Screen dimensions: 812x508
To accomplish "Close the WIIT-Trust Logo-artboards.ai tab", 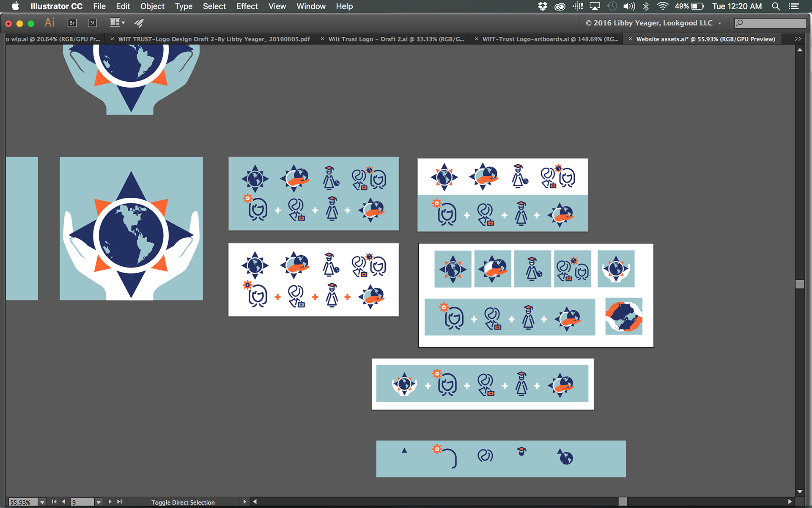I will [x=476, y=39].
